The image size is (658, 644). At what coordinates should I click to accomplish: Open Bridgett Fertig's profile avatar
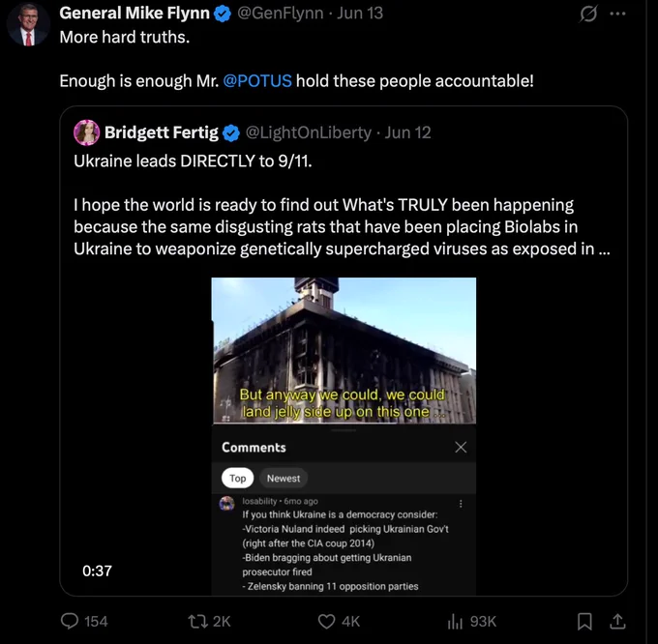86,132
